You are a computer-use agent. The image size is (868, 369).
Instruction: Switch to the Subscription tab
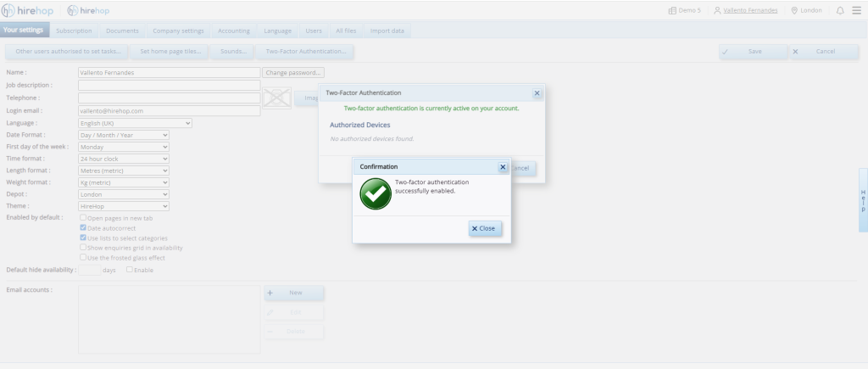[74, 31]
